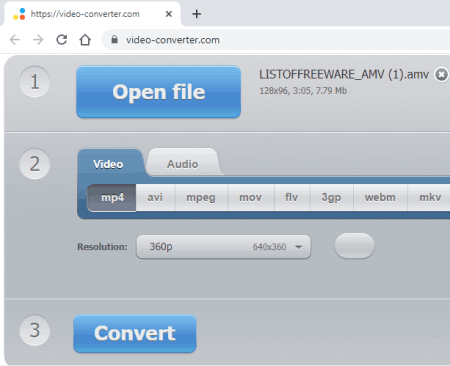The image size is (450, 366).
Task: Click the browser back arrow
Action: coord(15,40)
